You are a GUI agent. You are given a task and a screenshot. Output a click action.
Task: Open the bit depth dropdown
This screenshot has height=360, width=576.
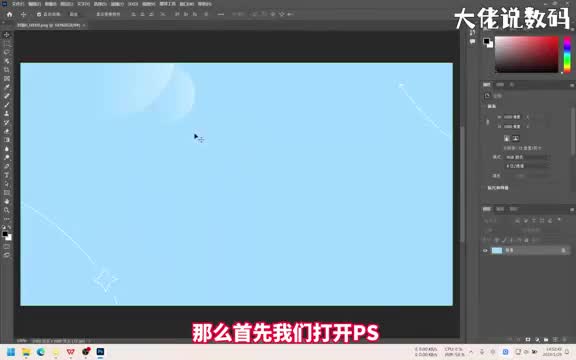[527, 166]
